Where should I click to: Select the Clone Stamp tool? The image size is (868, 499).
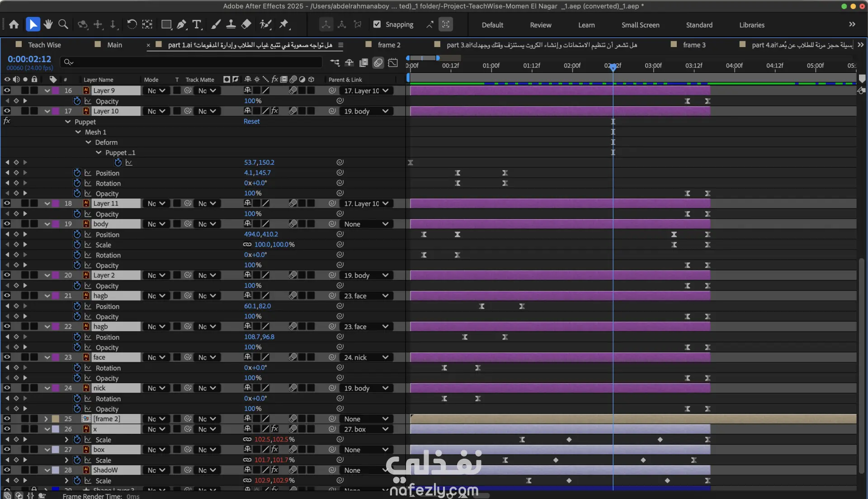coord(231,24)
